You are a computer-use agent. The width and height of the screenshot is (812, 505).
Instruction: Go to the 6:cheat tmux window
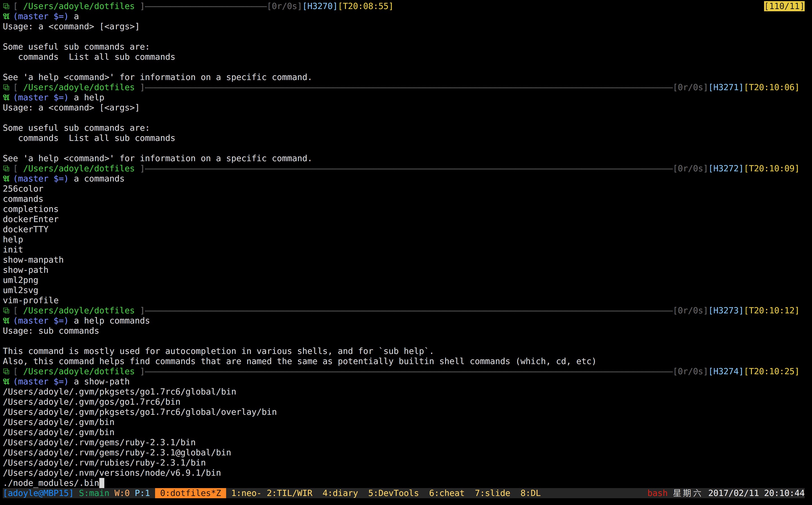coord(446,493)
